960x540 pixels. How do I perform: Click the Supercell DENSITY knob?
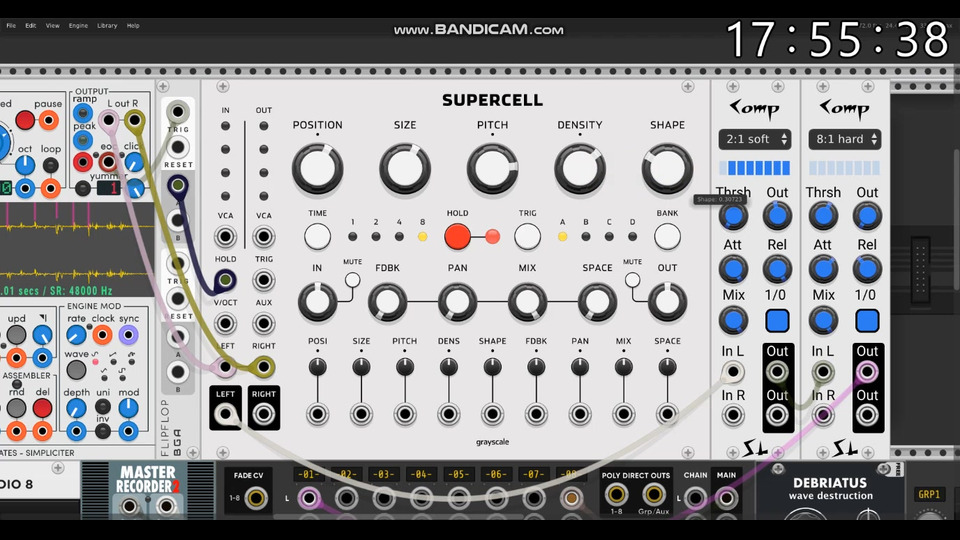tap(580, 168)
